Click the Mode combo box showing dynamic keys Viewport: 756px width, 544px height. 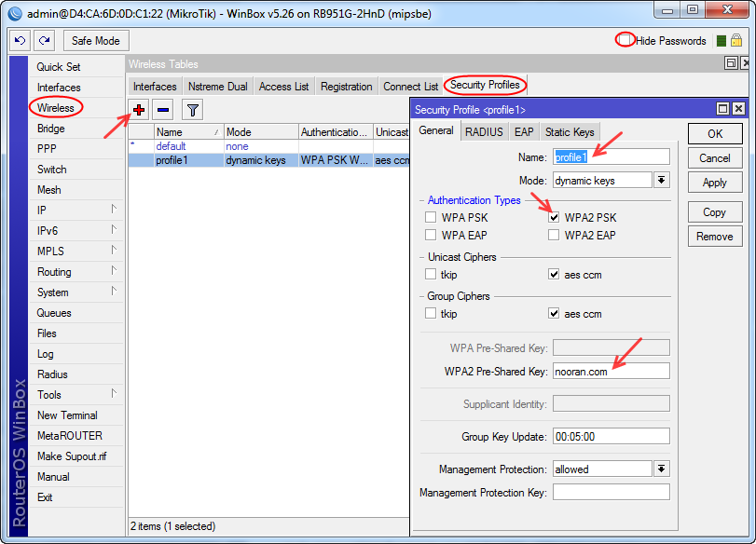pos(603,181)
